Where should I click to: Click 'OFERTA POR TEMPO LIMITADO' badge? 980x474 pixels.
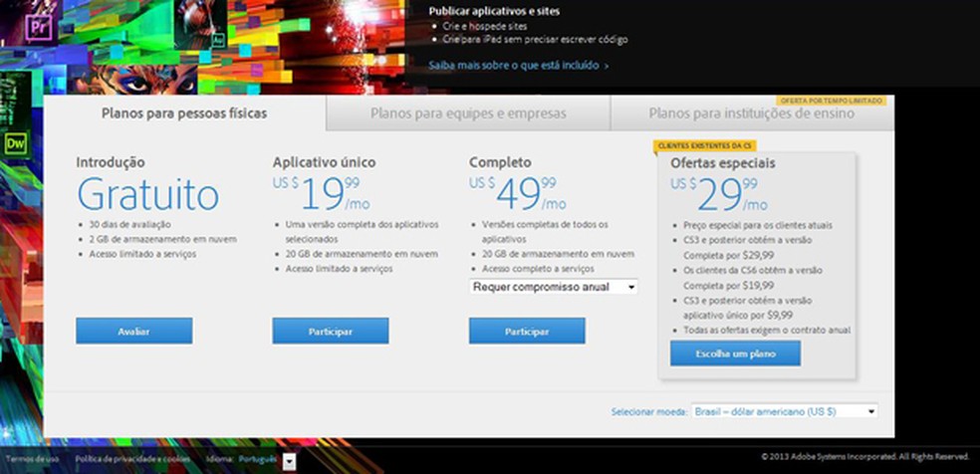(x=832, y=101)
